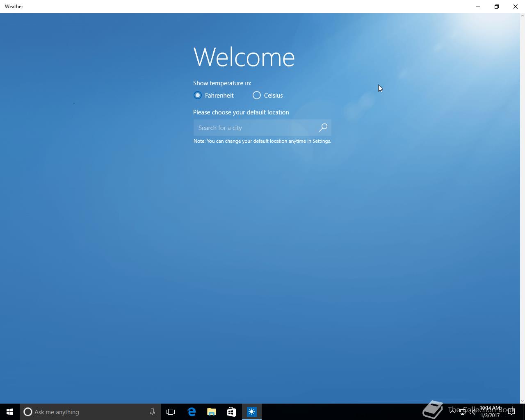Click the taskbar clock showing 1/3/2017
This screenshot has height=420, width=525.
(x=490, y=412)
